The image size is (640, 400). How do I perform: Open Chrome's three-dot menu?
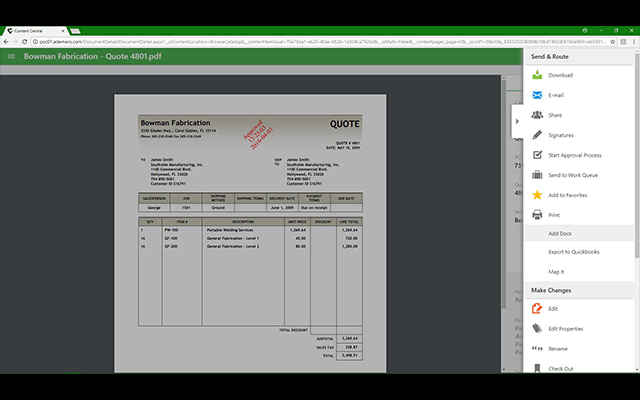[x=634, y=42]
